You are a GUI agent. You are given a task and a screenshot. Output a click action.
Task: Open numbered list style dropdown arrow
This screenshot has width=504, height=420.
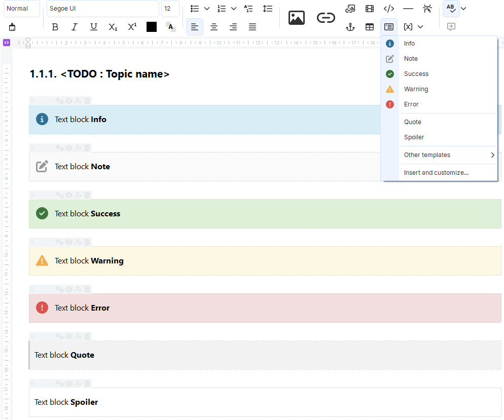234,9
